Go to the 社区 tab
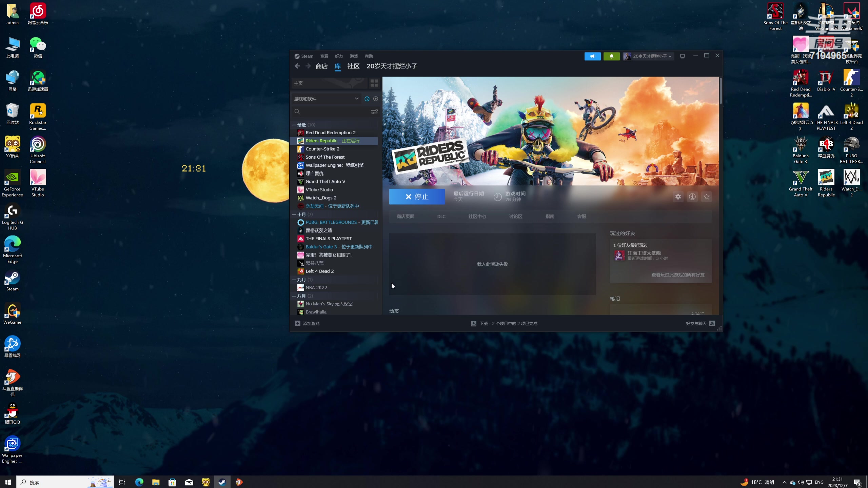The width and height of the screenshot is (868, 488). 353,66
